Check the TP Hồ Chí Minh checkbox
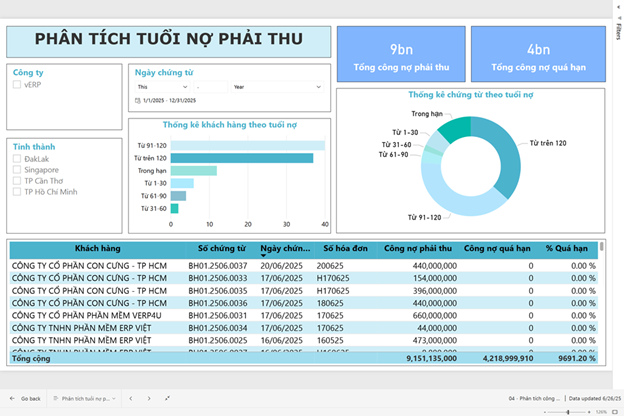The image size is (639, 416). (17, 192)
